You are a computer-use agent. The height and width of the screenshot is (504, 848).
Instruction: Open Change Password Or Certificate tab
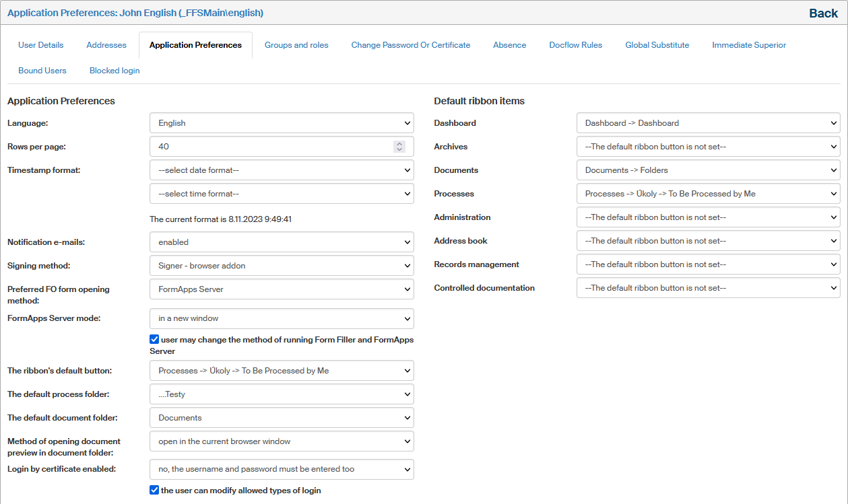click(410, 45)
